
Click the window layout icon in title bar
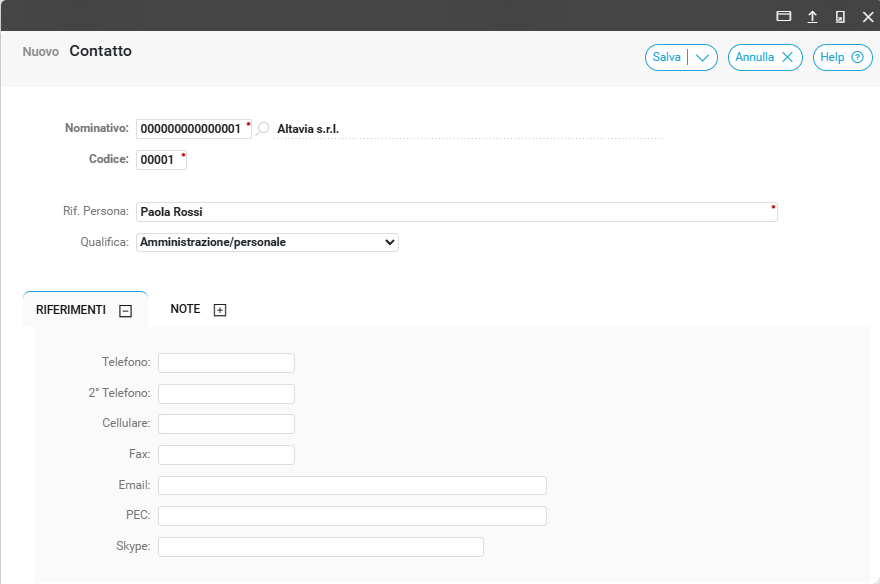(784, 16)
